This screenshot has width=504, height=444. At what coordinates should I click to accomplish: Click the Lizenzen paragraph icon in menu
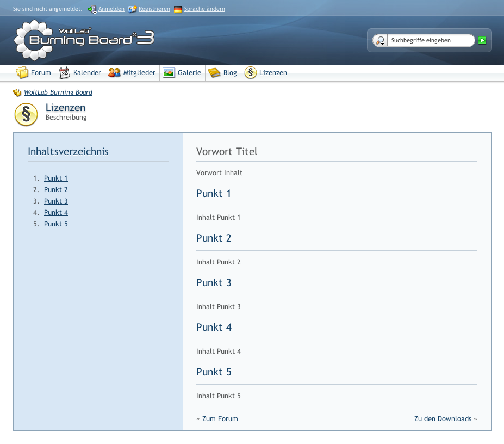click(x=251, y=73)
